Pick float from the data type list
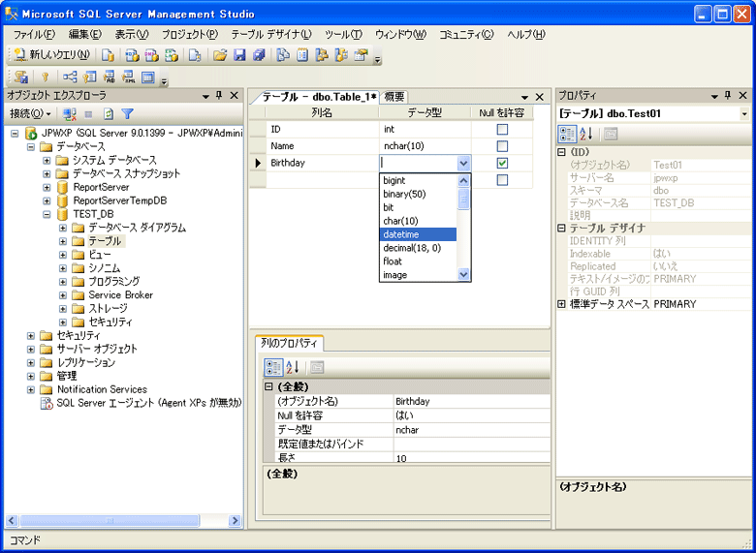 point(418,261)
